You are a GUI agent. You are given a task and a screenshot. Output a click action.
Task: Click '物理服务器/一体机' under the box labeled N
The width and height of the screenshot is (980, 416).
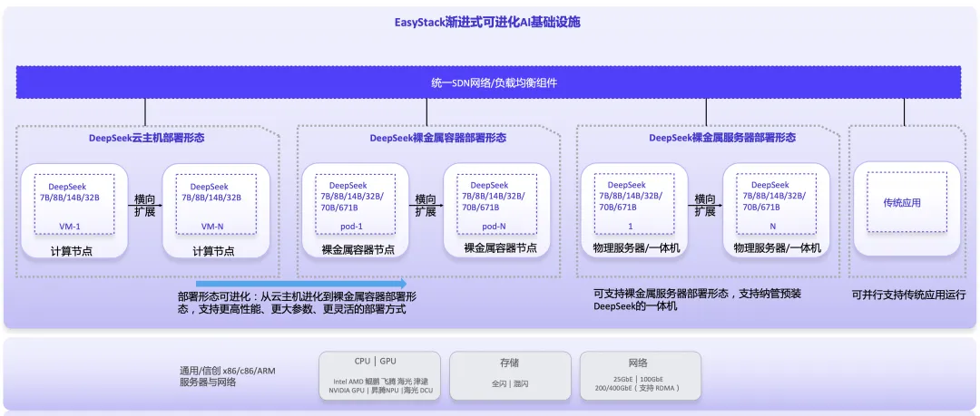778,248
